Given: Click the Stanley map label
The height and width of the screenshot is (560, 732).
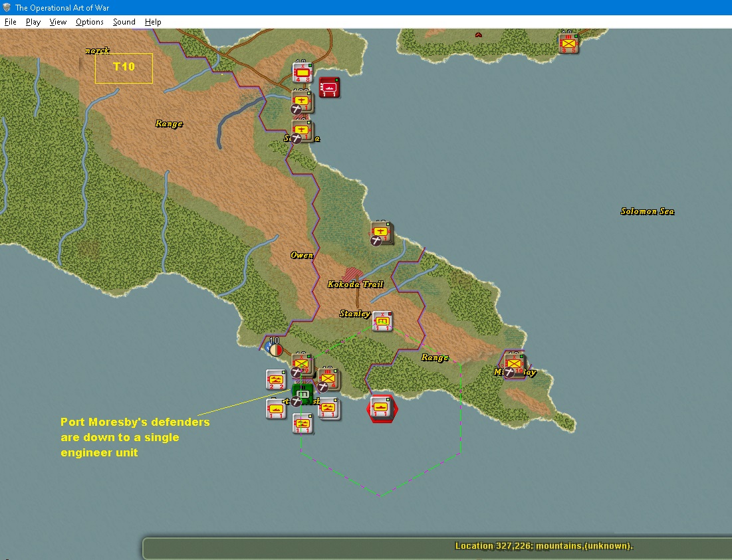Looking at the screenshot, I should [355, 314].
